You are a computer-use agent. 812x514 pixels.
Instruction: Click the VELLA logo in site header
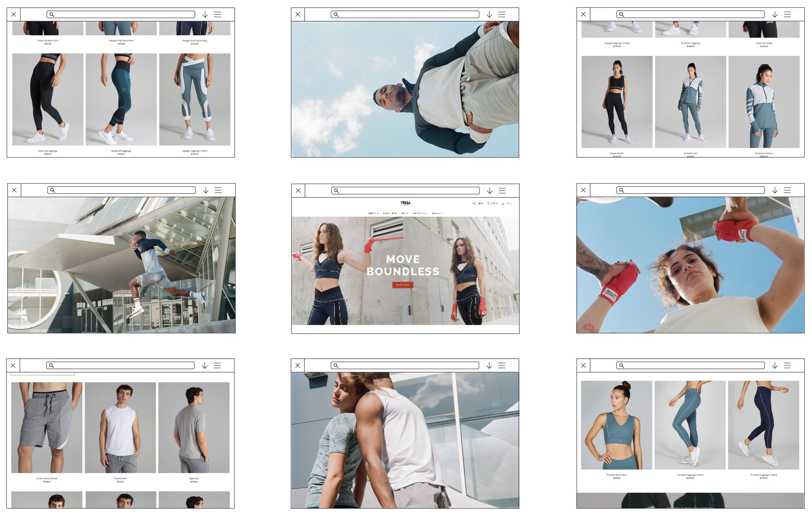405,203
